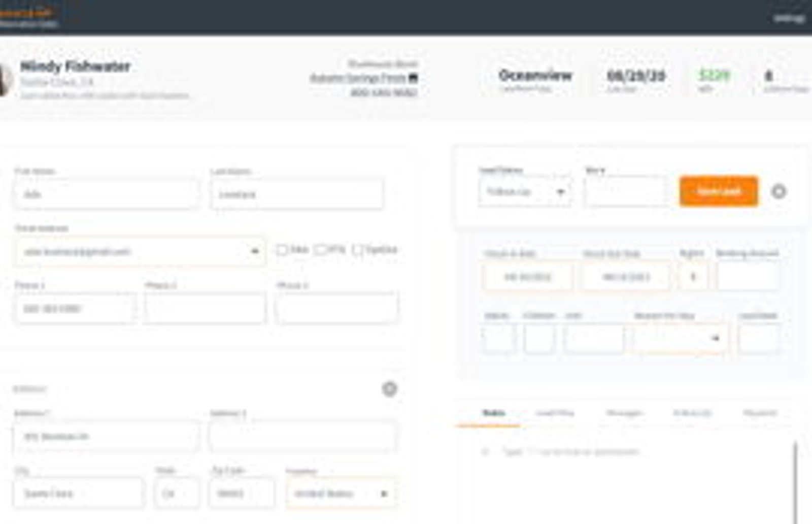The height and width of the screenshot is (524, 812).
Task: Click the Phone 1 field
Action: tap(75, 308)
